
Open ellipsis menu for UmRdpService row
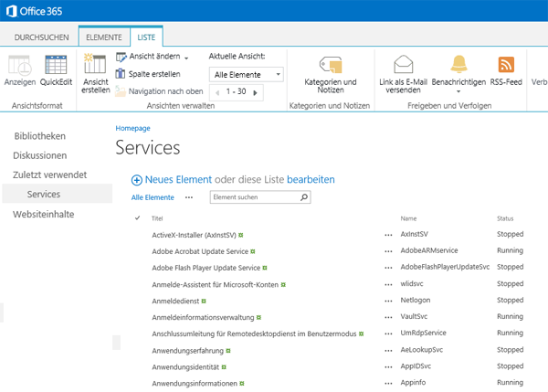click(388, 334)
